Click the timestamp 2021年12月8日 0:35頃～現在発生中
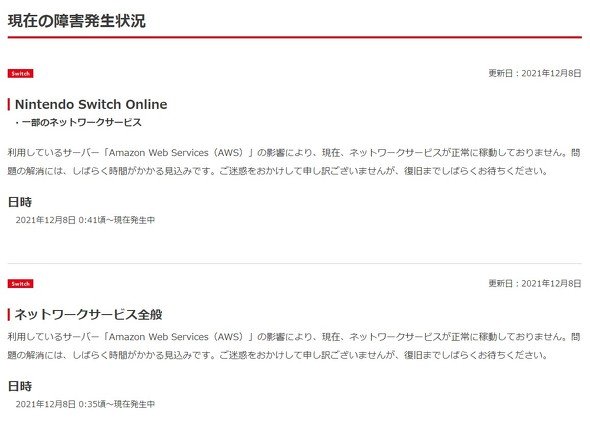The width and height of the screenshot is (590, 422). click(x=85, y=404)
